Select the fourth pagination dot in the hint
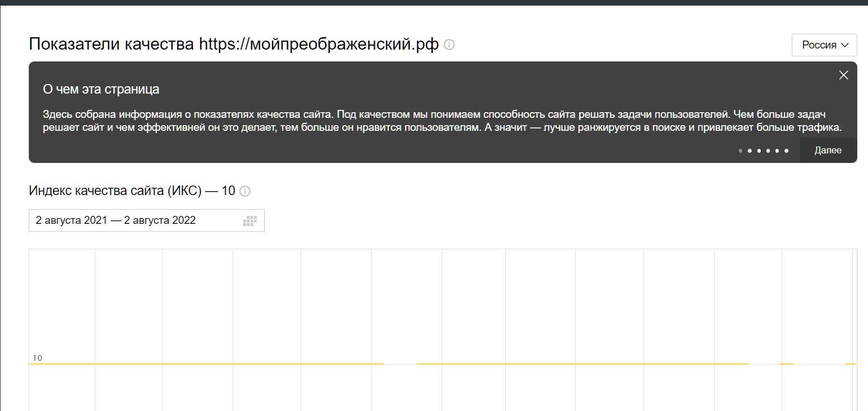 click(768, 151)
